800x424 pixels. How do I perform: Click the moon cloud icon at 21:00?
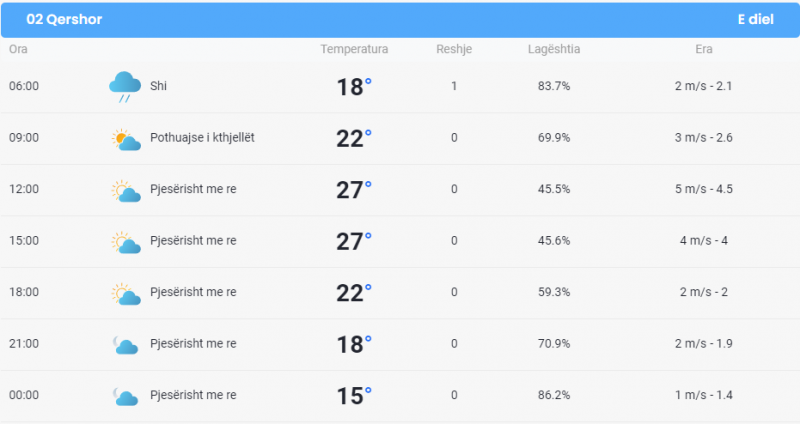pos(126,345)
